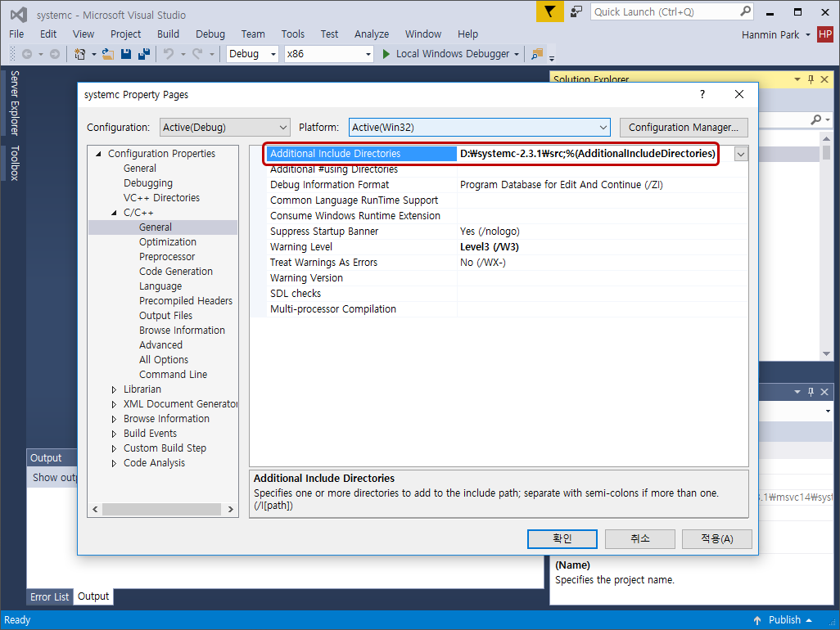Open Additional Include Directories value dropdown
Screen dimensions: 840x630
pos(739,153)
